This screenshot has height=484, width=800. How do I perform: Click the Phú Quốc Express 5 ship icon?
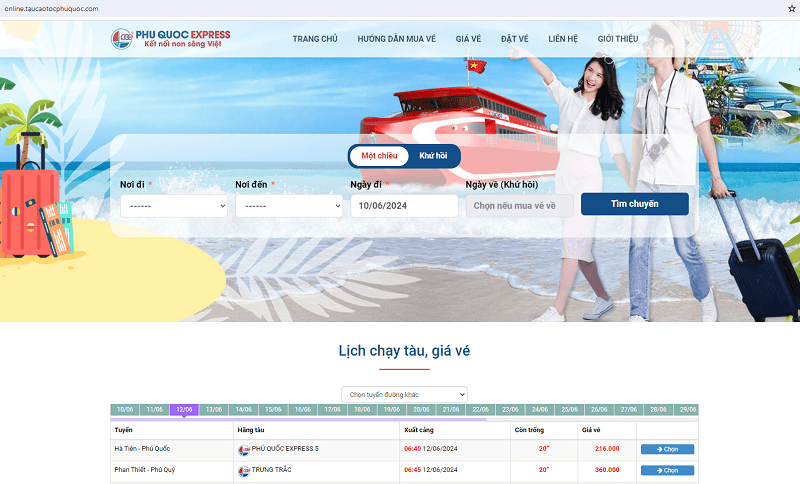pyautogui.click(x=244, y=449)
